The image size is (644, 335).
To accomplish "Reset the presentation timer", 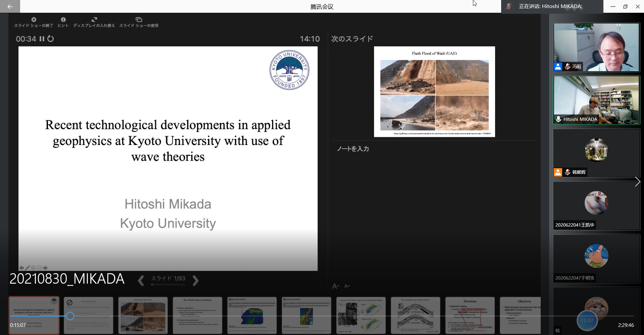I will (51, 39).
